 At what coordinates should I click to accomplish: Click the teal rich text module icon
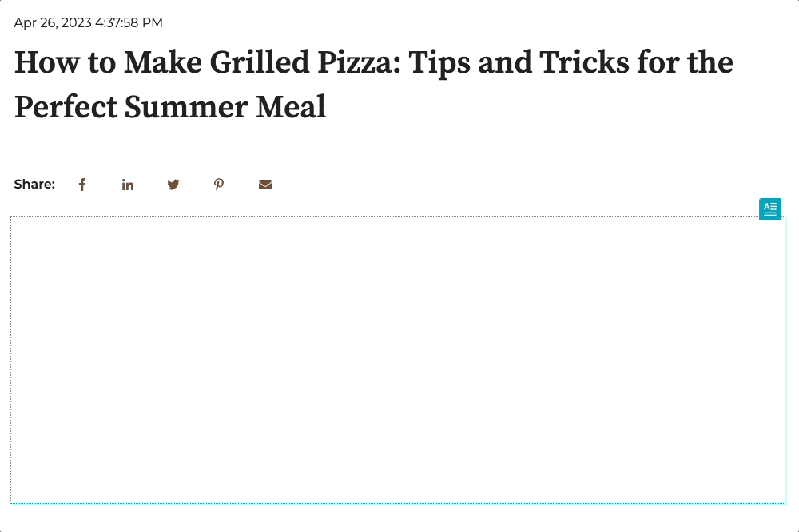point(770,208)
